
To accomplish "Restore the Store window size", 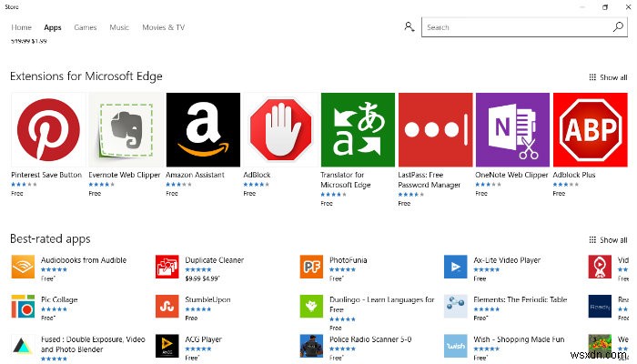I will click(605, 7).
